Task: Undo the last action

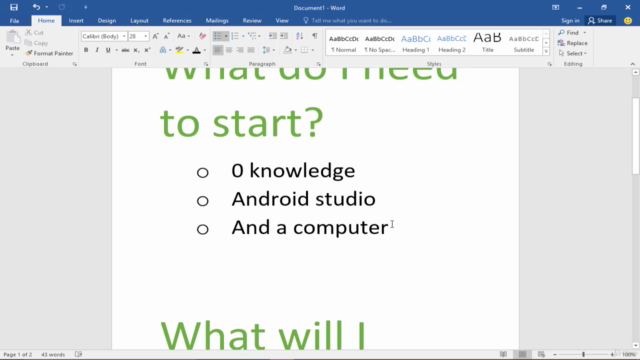Action: click(x=36, y=7)
